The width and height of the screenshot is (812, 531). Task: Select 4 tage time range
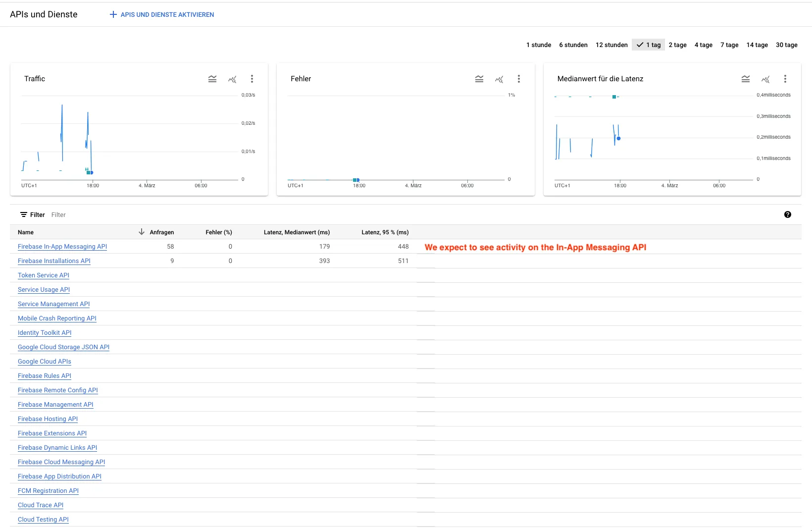pyautogui.click(x=703, y=45)
